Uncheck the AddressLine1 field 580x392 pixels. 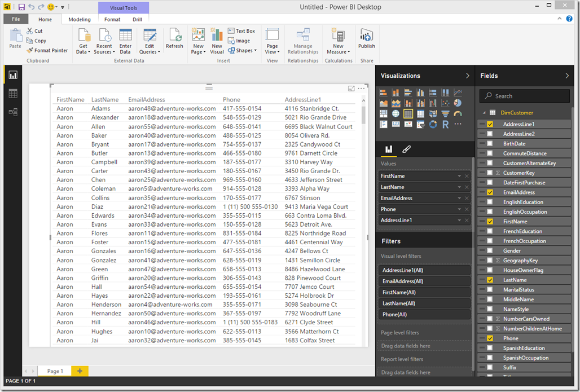point(490,124)
